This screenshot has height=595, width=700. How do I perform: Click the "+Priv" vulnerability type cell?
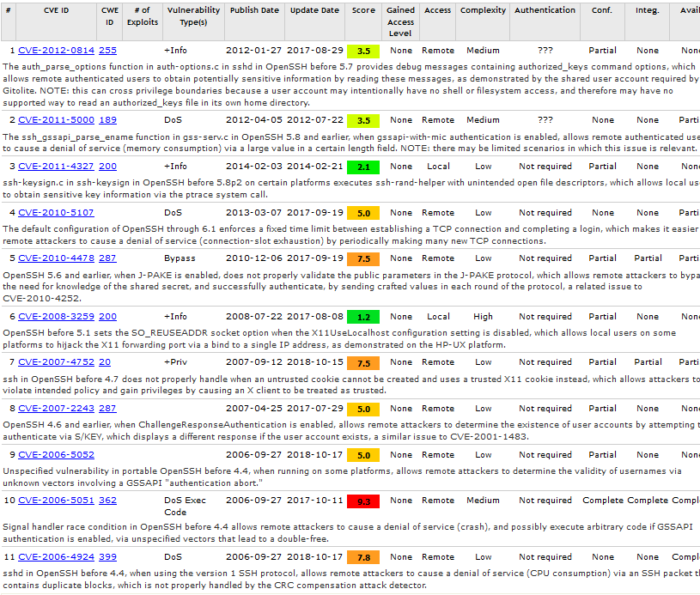[176, 362]
